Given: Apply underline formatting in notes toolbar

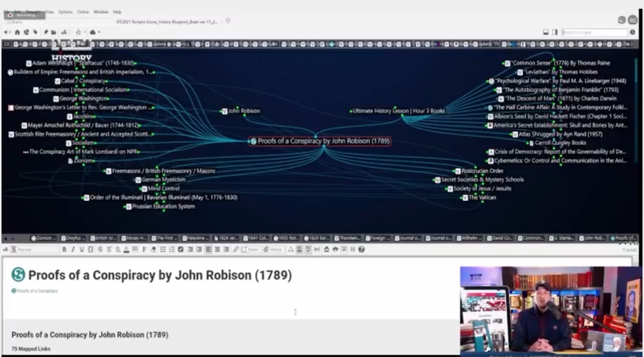Looking at the screenshot, I should [81, 249].
